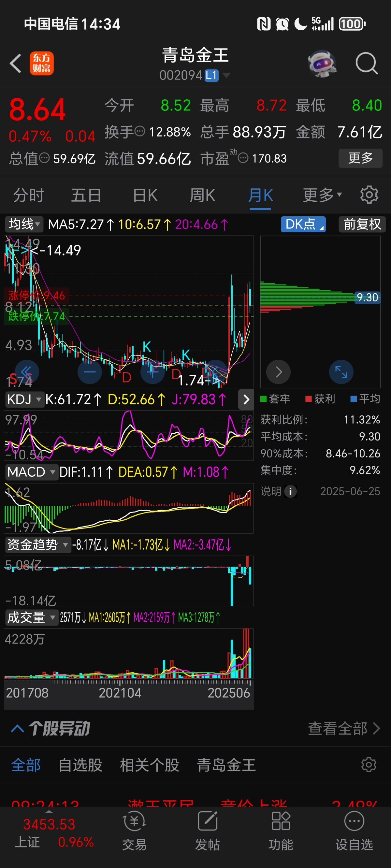Switch to 五日 chart tab
The height and width of the screenshot is (868, 391).
(x=86, y=195)
